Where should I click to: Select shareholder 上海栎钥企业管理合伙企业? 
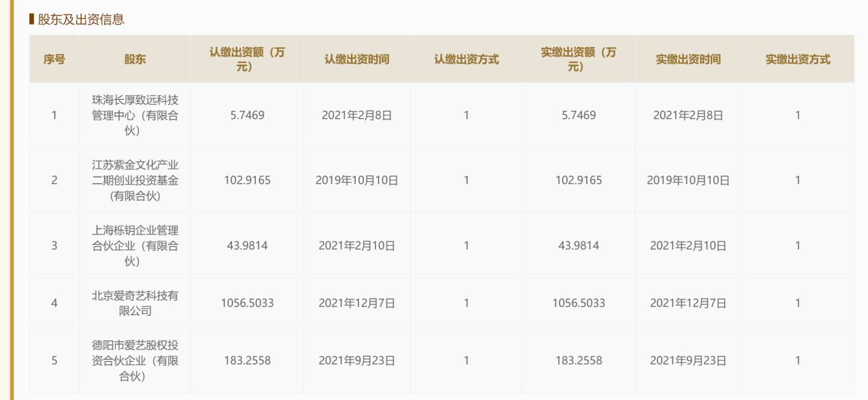(135, 245)
